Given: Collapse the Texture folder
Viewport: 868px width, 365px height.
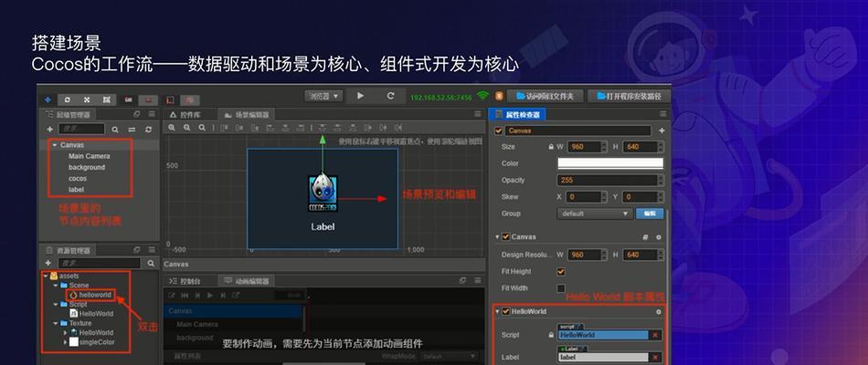Looking at the screenshot, I should pos(56,323).
